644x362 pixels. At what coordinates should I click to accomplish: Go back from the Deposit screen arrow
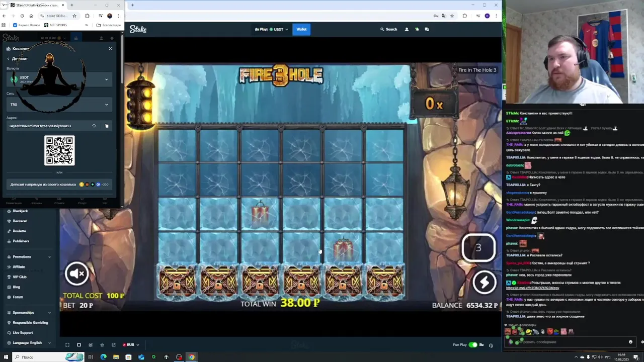(8, 59)
